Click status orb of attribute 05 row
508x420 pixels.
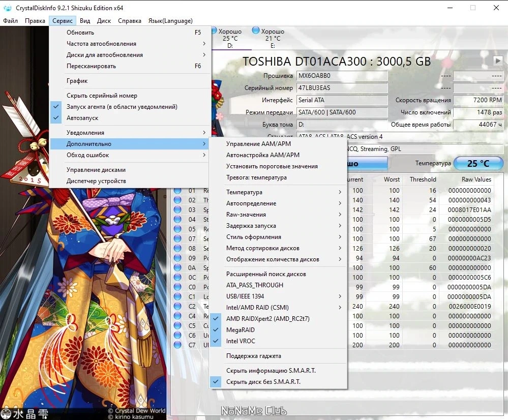click(177, 229)
